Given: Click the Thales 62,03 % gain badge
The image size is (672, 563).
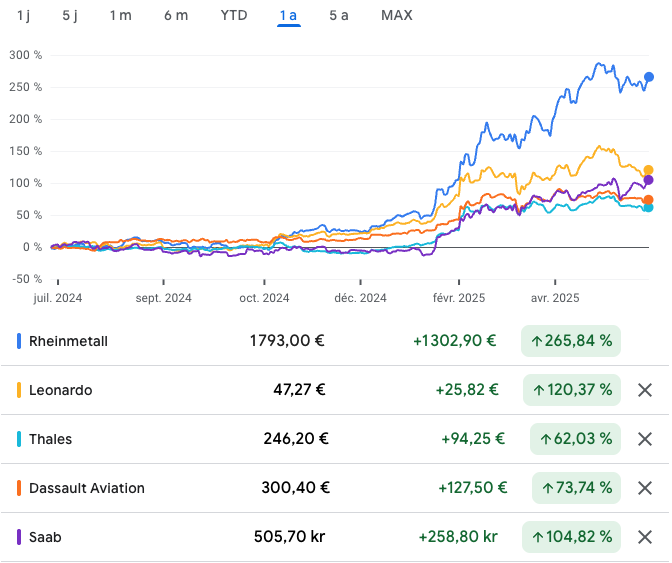Looking at the screenshot, I should coord(575,439).
